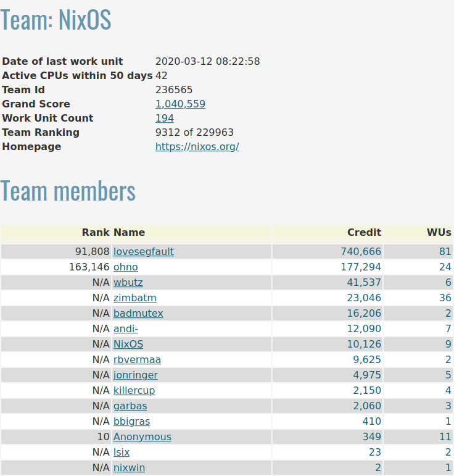Select WUs value 81 for lovesegfault
454x476 pixels.
pyautogui.click(x=445, y=252)
